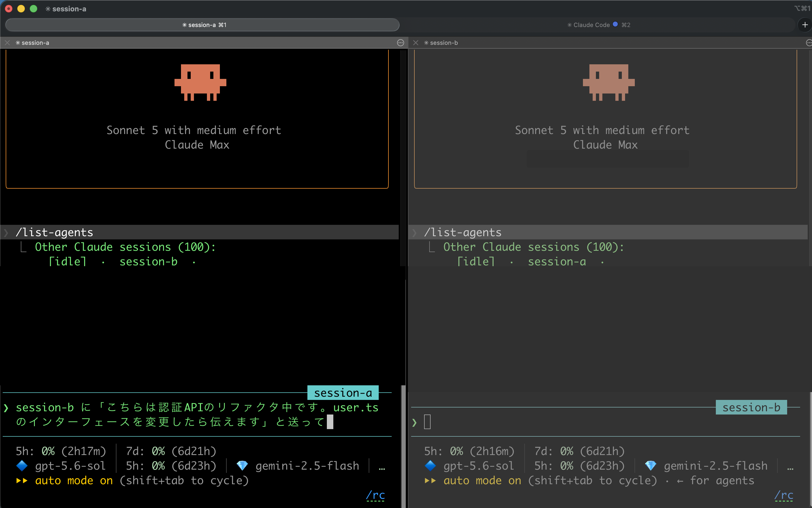Click '[idle]' status in session-a pane
812x508 pixels.
coord(68,262)
